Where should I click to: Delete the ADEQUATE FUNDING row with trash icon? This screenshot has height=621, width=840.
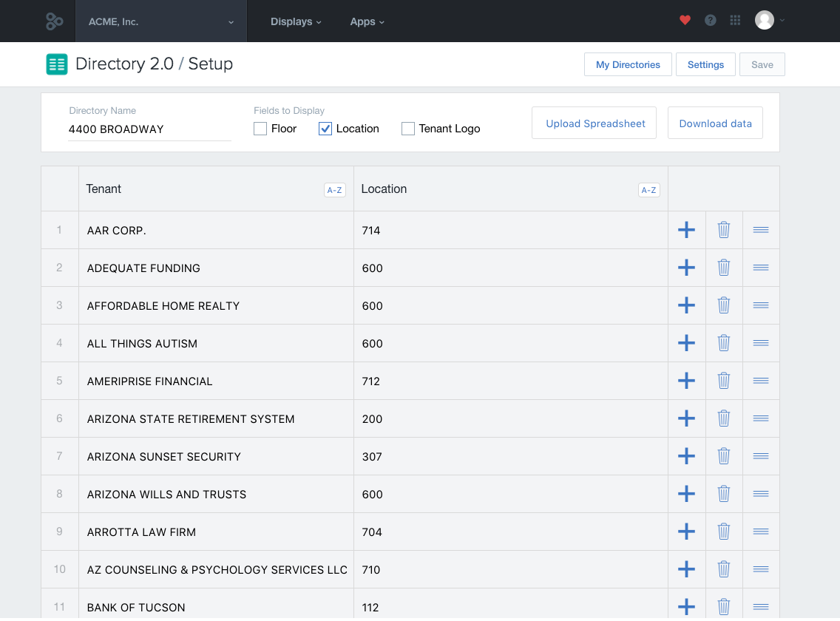coord(724,268)
